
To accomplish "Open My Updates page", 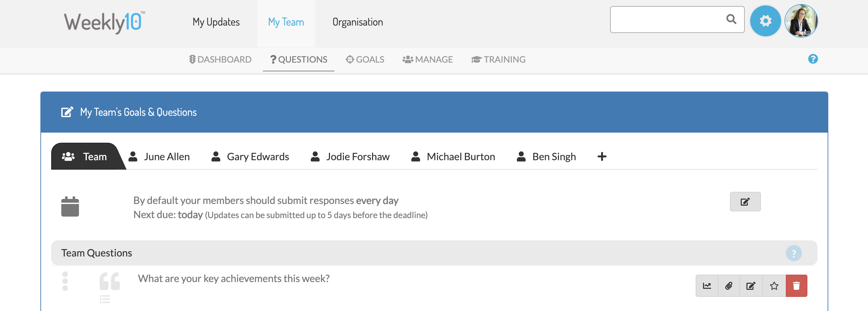I will click(216, 22).
